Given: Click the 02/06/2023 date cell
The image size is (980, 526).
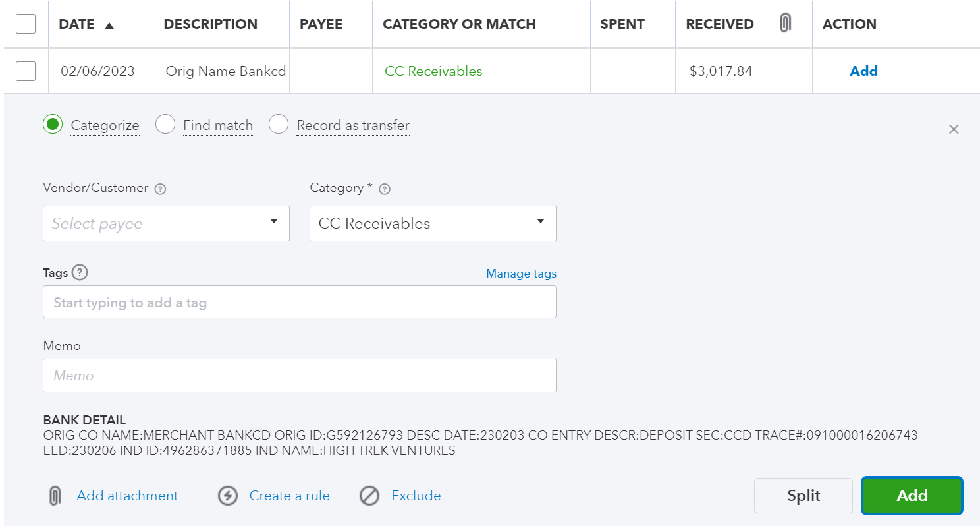Looking at the screenshot, I should tap(97, 71).
